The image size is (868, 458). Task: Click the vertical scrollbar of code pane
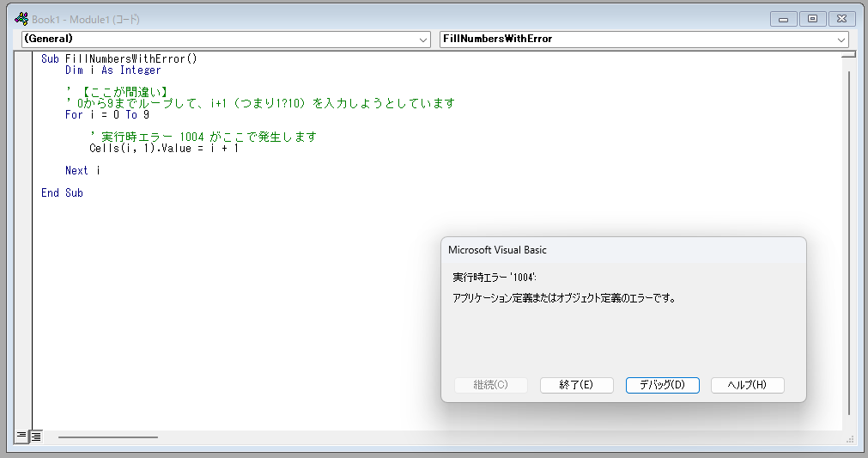849,241
